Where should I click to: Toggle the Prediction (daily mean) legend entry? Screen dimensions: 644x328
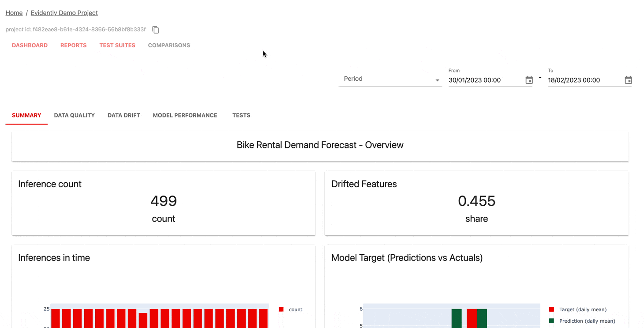coord(550,321)
